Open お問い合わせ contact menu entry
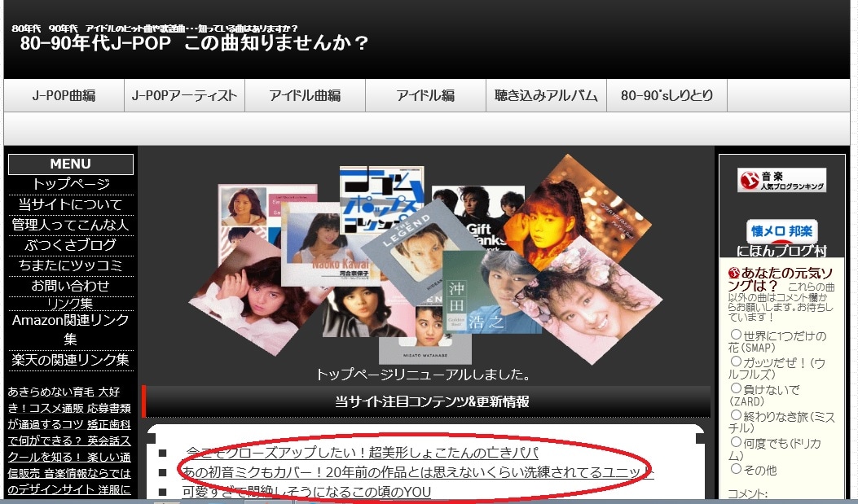 pos(71,285)
